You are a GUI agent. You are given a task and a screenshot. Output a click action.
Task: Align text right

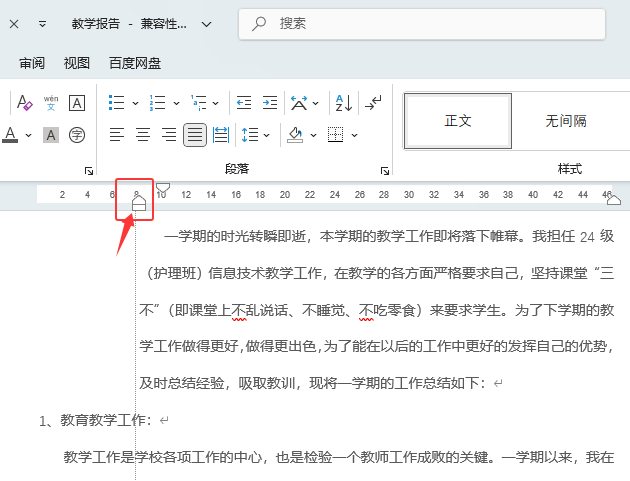[x=169, y=135]
